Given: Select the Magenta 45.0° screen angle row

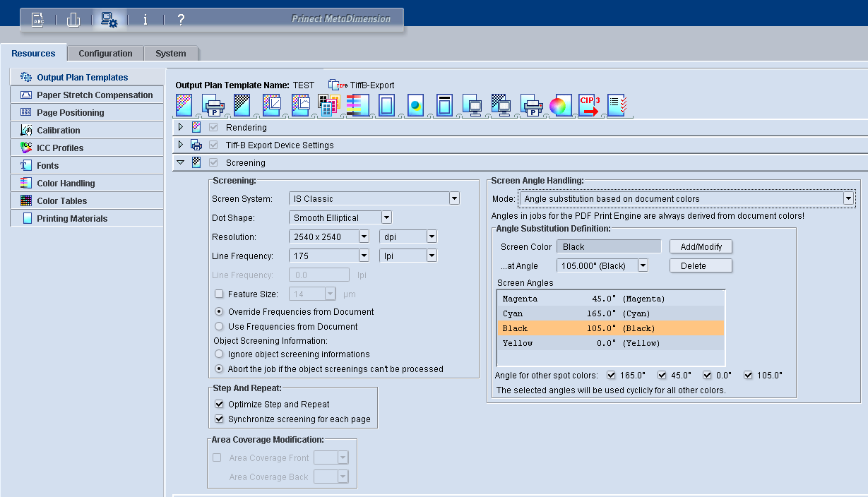Looking at the screenshot, I should [x=612, y=299].
